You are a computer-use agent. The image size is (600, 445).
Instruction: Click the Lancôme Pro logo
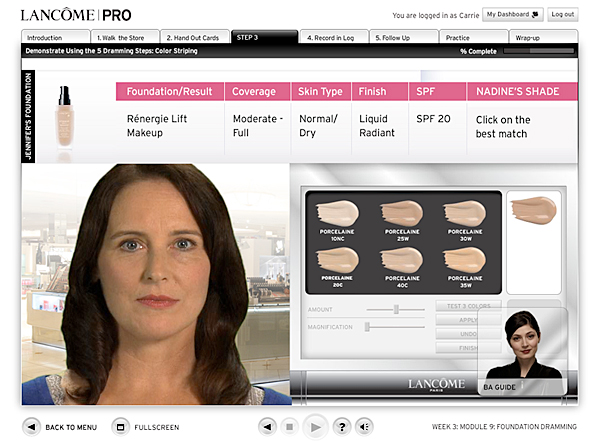pyautogui.click(x=76, y=15)
